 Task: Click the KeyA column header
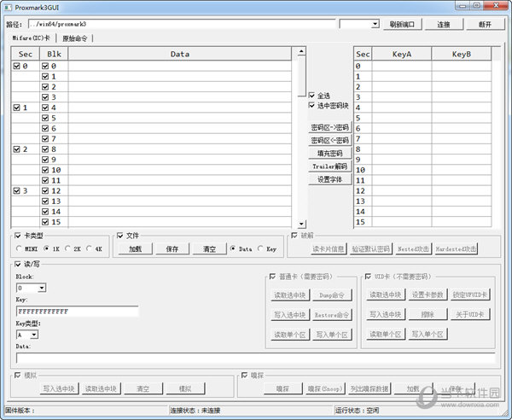tap(402, 55)
